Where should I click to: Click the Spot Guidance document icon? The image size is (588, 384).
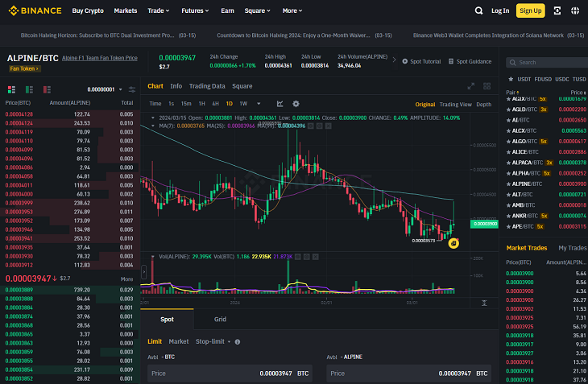point(451,61)
